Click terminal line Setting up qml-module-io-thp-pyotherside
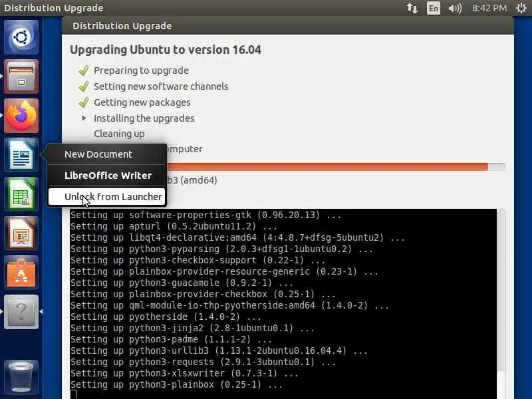This screenshot has height=399, width=532. pos(229,305)
